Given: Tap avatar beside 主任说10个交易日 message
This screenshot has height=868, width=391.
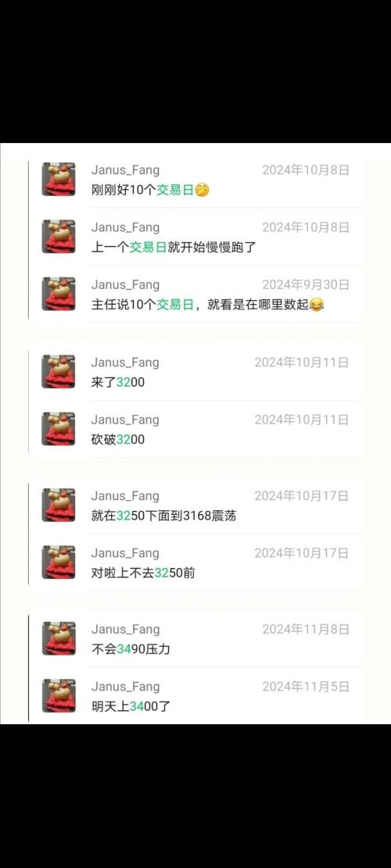Looking at the screenshot, I should point(59,294).
